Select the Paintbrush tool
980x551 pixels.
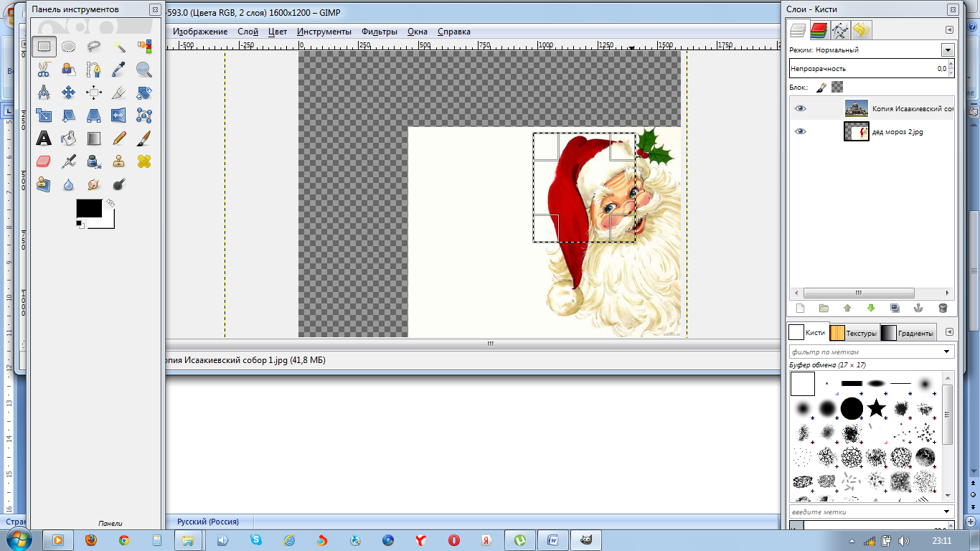[x=144, y=138]
